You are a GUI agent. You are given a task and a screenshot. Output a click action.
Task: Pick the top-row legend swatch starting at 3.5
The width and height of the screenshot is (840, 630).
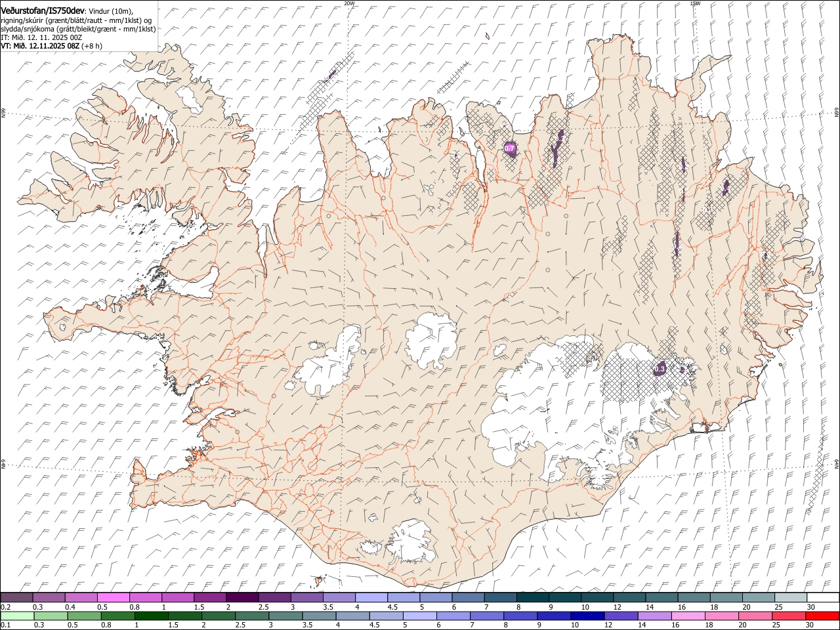tap(339, 597)
